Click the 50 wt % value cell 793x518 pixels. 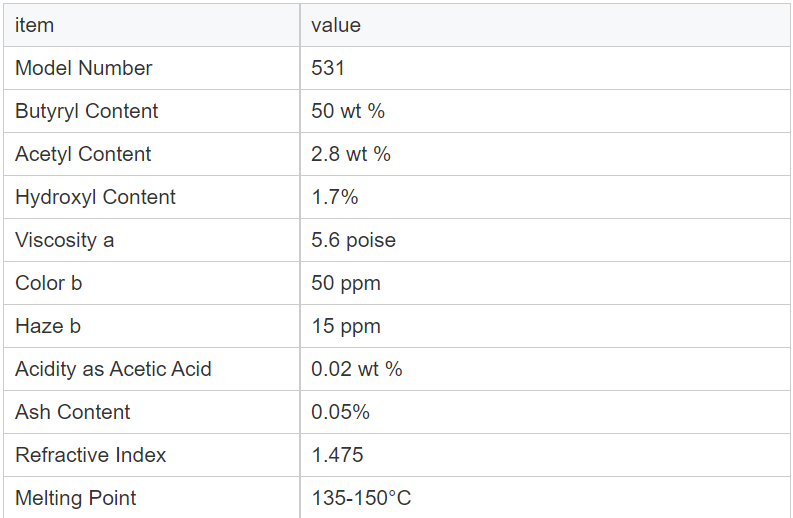coord(545,111)
